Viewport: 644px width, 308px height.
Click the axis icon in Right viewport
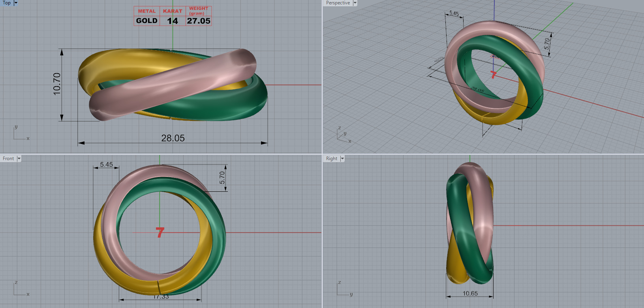coord(345,289)
